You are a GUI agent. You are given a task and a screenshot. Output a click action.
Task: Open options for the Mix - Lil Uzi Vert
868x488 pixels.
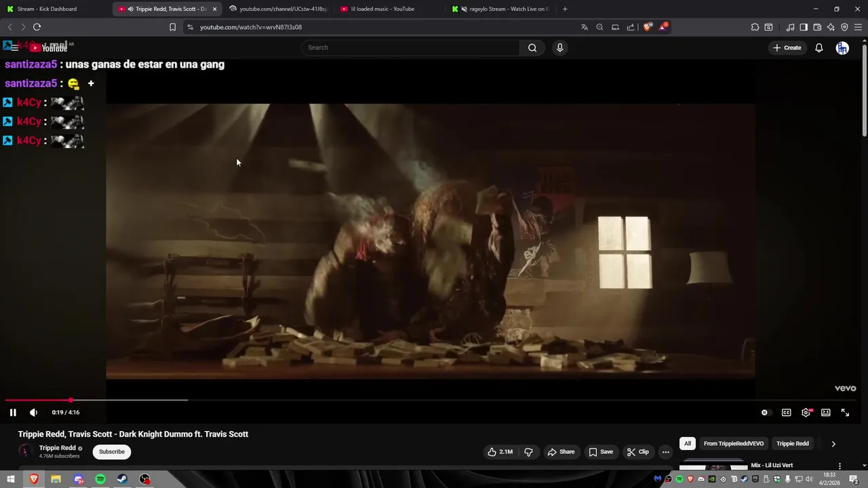(x=840, y=466)
